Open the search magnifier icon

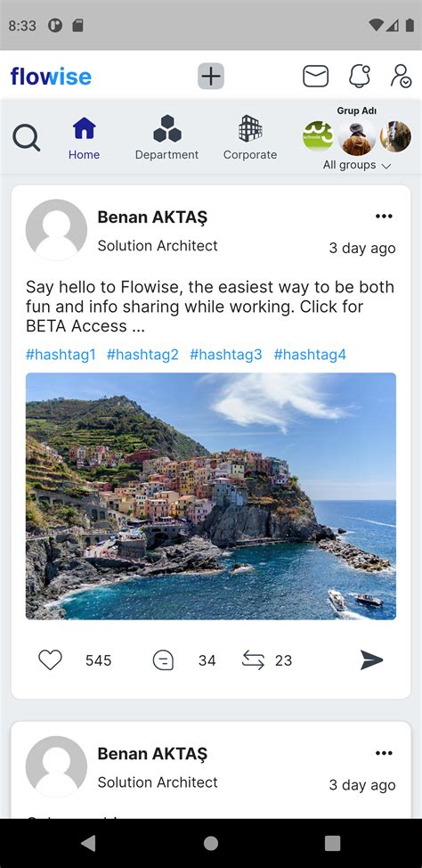coord(26,138)
